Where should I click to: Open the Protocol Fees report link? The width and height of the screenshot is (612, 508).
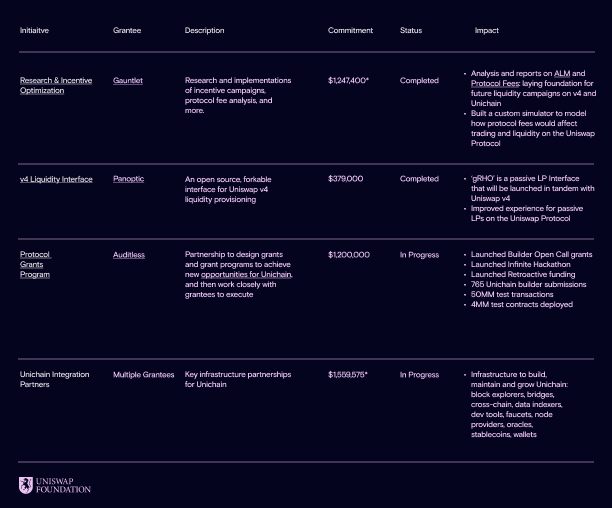(494, 84)
